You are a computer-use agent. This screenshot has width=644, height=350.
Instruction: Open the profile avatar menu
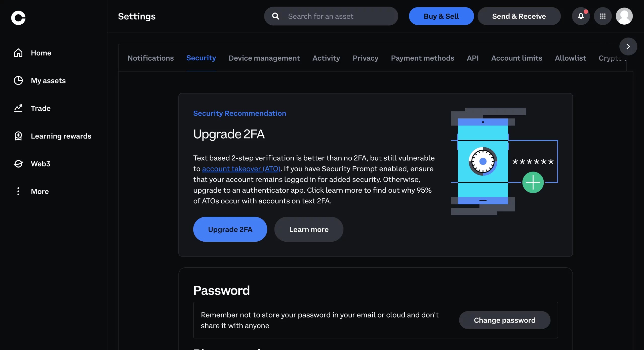[x=624, y=16]
